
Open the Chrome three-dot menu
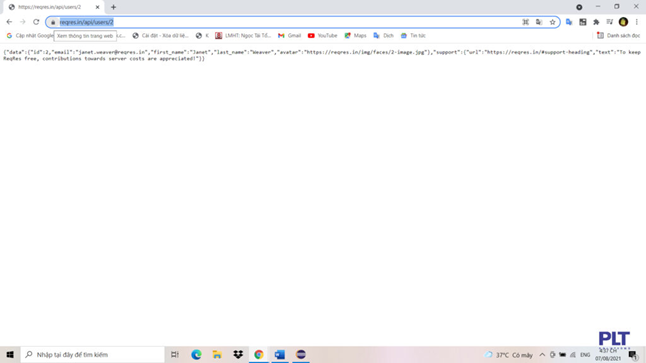[637, 22]
